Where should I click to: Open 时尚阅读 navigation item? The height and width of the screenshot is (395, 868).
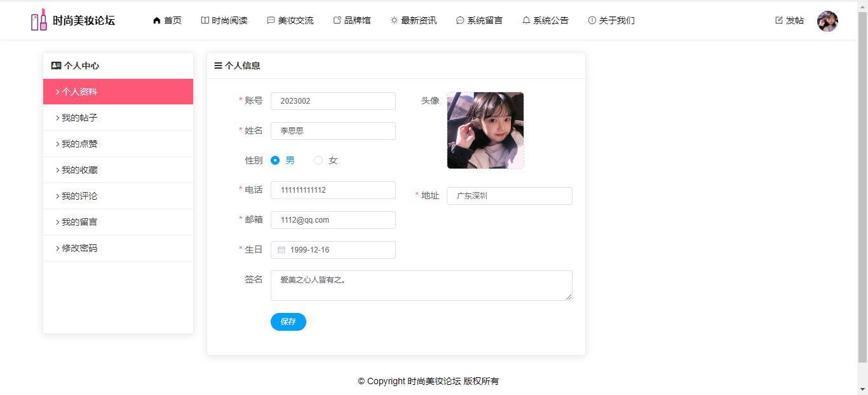point(224,20)
